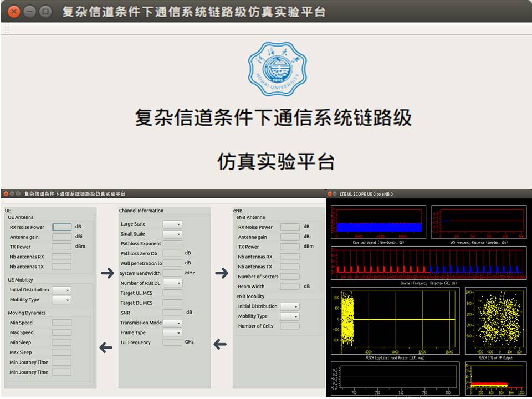Minimize the main simulation platform window
532x399 pixels.
click(x=30, y=12)
